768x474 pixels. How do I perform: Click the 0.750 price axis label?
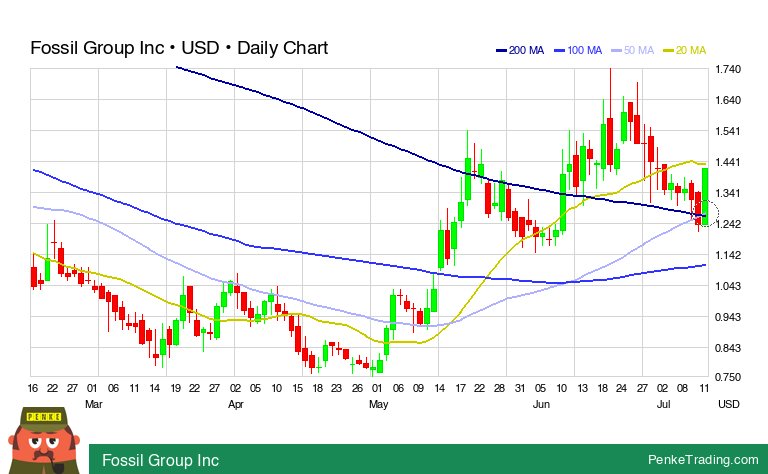(728, 377)
